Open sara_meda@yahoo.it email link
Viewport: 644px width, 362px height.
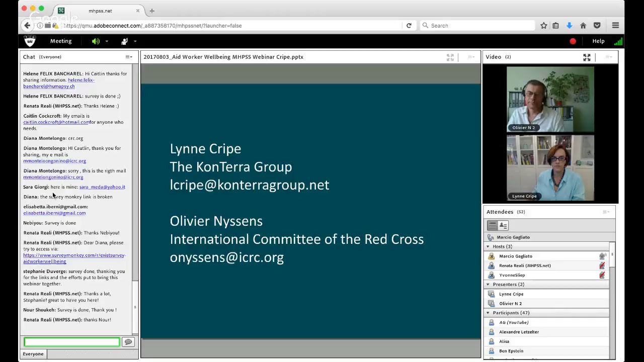click(x=102, y=187)
